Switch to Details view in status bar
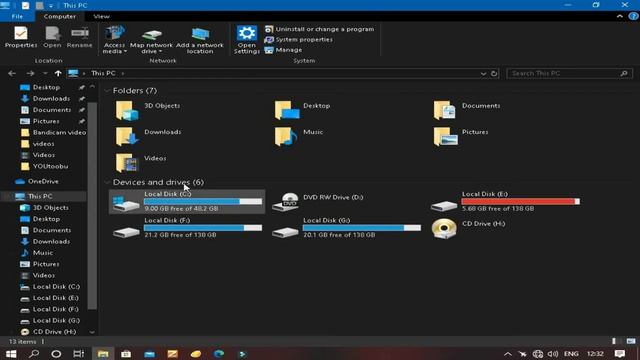Viewport: 640px width, 360px height. 613,341
